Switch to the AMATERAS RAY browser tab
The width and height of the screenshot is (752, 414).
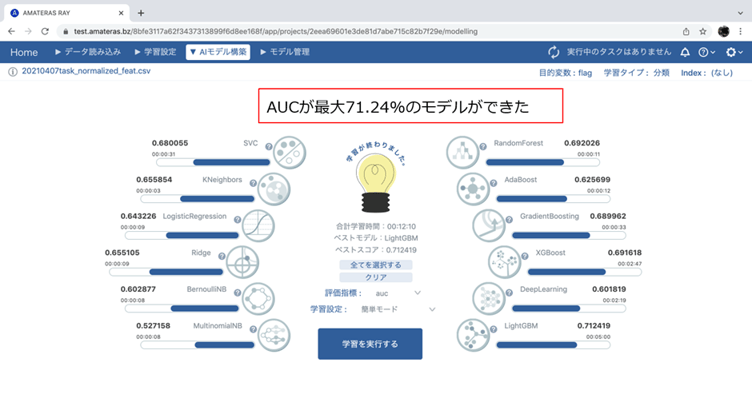(67, 13)
